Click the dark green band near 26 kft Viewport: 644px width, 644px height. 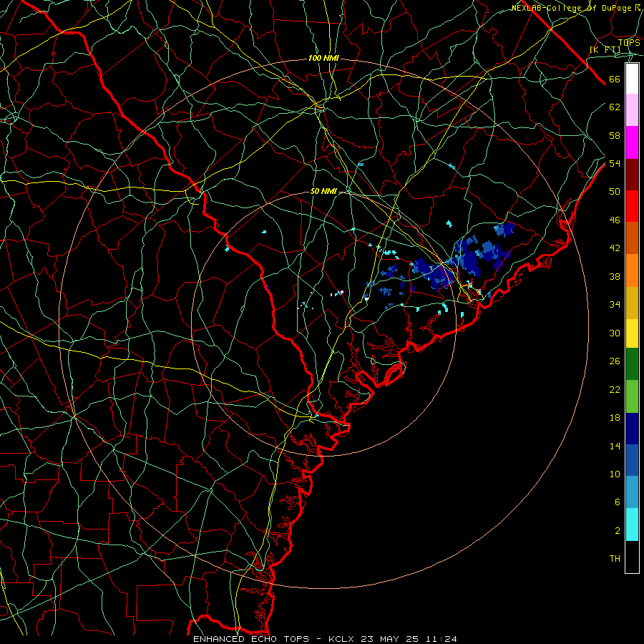click(x=632, y=364)
